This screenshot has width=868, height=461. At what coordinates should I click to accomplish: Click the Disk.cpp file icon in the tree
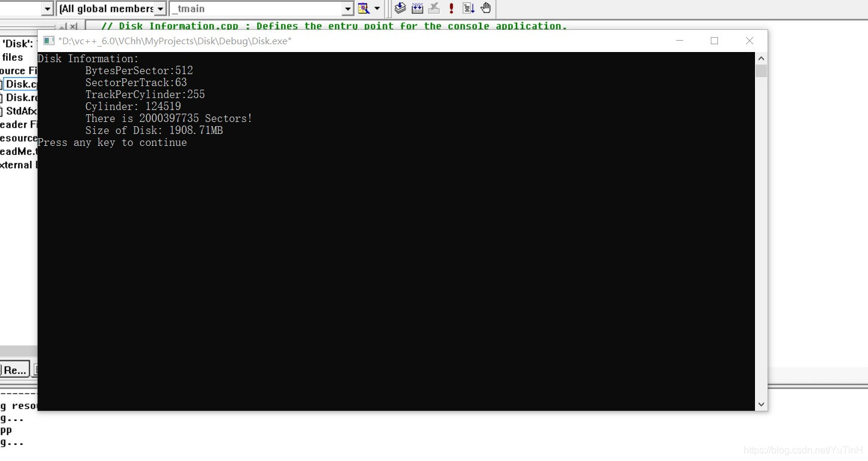point(1,84)
